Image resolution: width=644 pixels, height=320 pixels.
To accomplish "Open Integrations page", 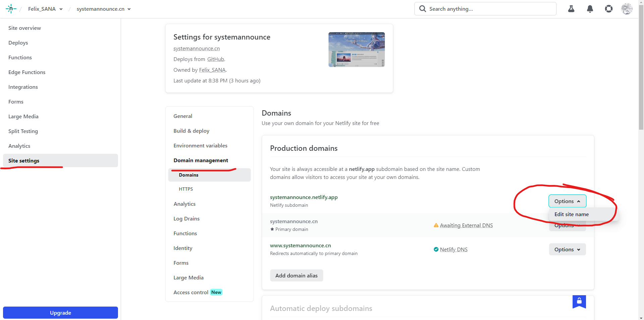I will coord(23,87).
